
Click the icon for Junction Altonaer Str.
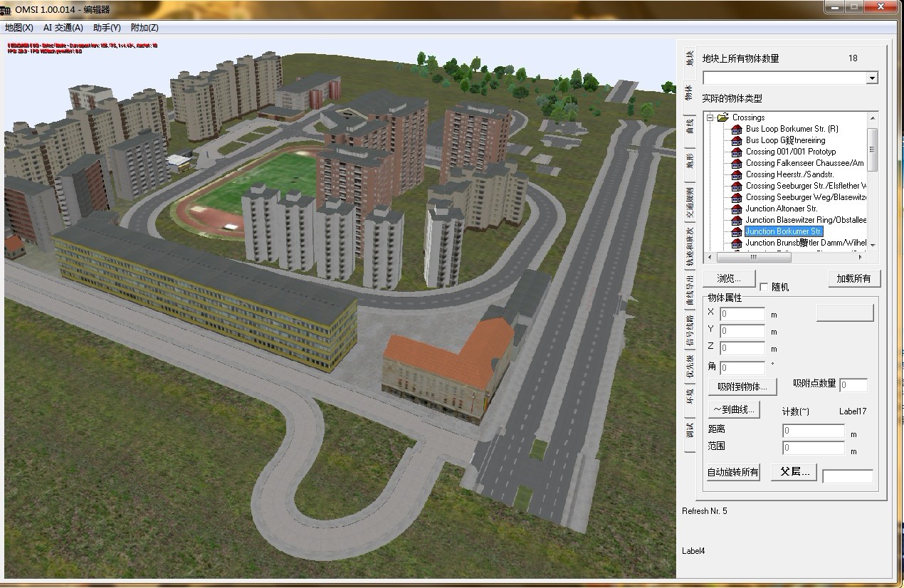(737, 209)
